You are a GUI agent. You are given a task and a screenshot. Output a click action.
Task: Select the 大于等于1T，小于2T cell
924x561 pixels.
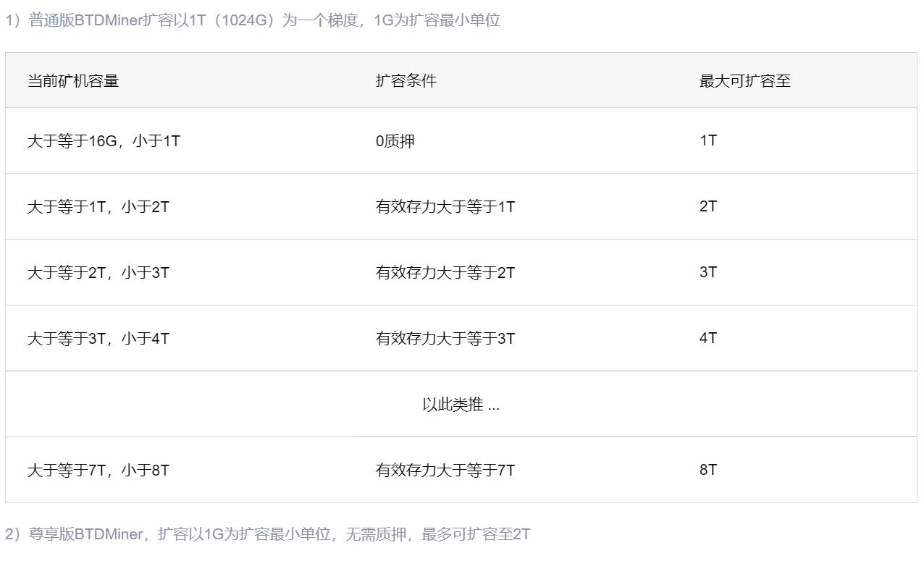click(98, 207)
